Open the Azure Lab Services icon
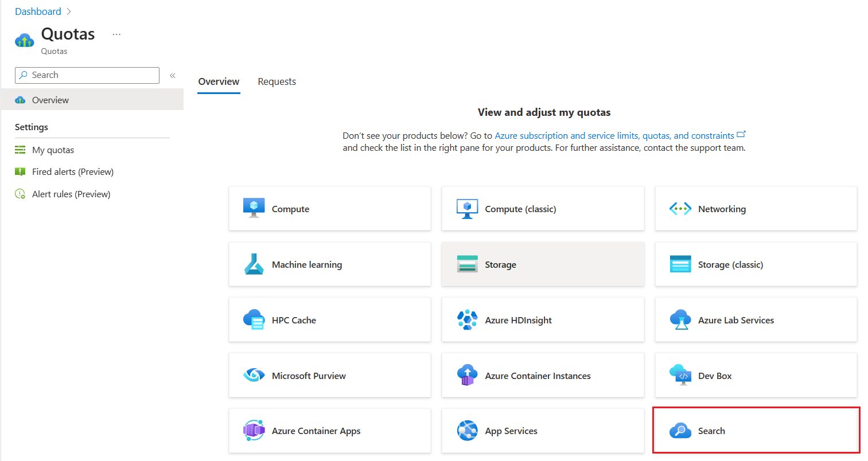 (x=680, y=320)
